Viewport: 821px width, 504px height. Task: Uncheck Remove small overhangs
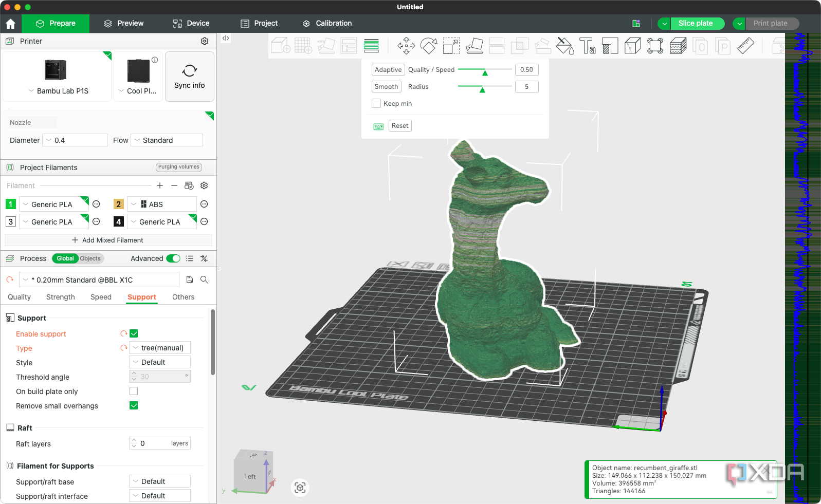click(x=134, y=405)
